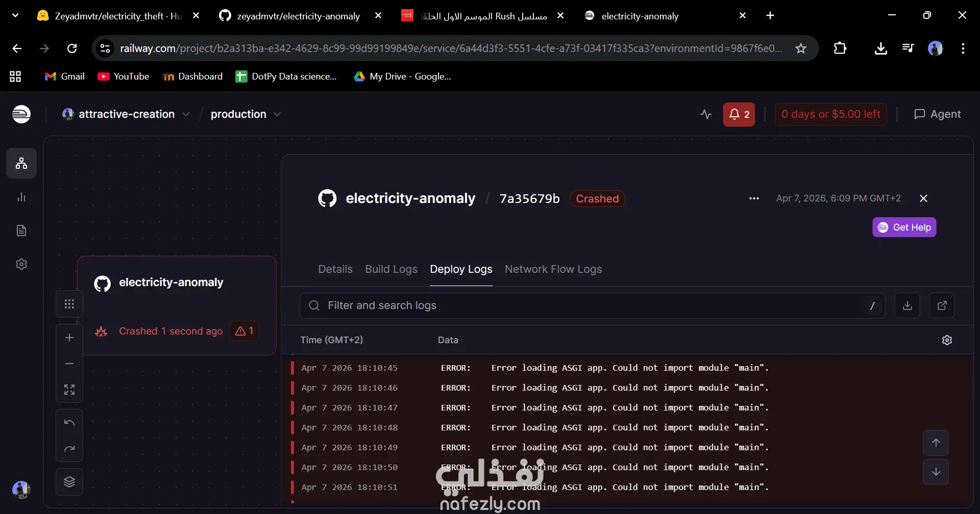Viewport: 980px width, 514px height.
Task: Open browser extensions puzzle icon
Action: [840, 48]
